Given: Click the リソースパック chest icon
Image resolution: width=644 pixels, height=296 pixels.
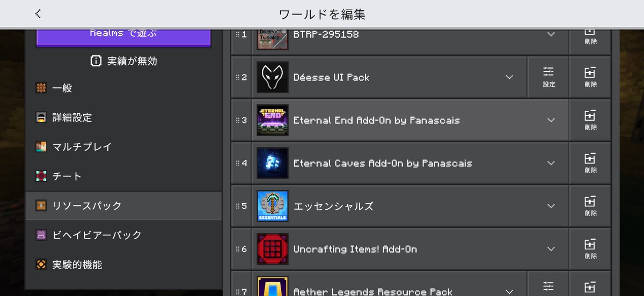Looking at the screenshot, I should coord(41,205).
